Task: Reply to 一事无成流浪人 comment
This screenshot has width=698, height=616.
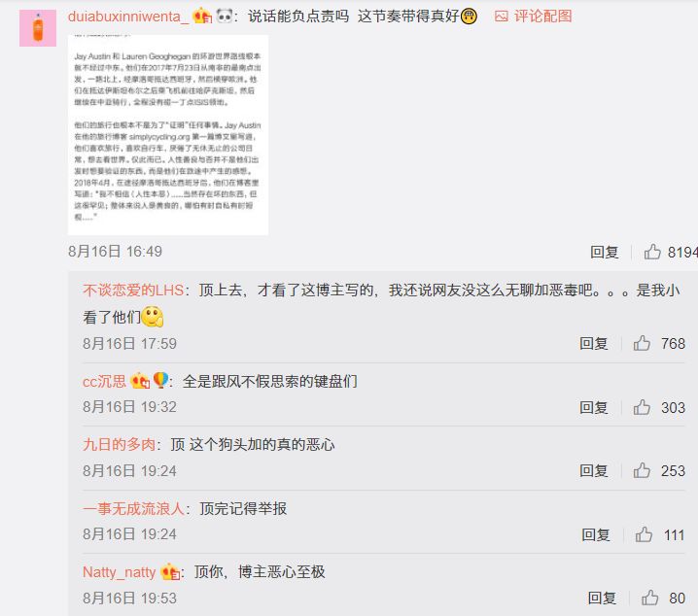Action: click(596, 534)
